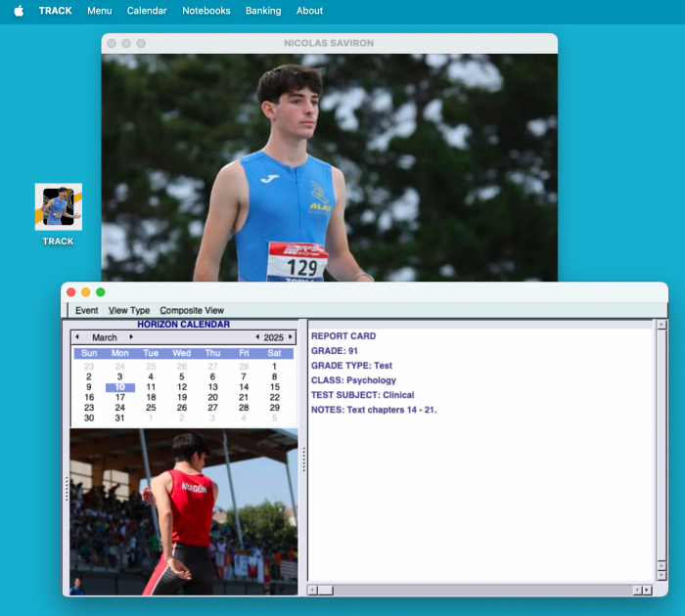This screenshot has height=616, width=685.
Task: Pick Saturday March 29 in calendar
Action: [x=274, y=408]
